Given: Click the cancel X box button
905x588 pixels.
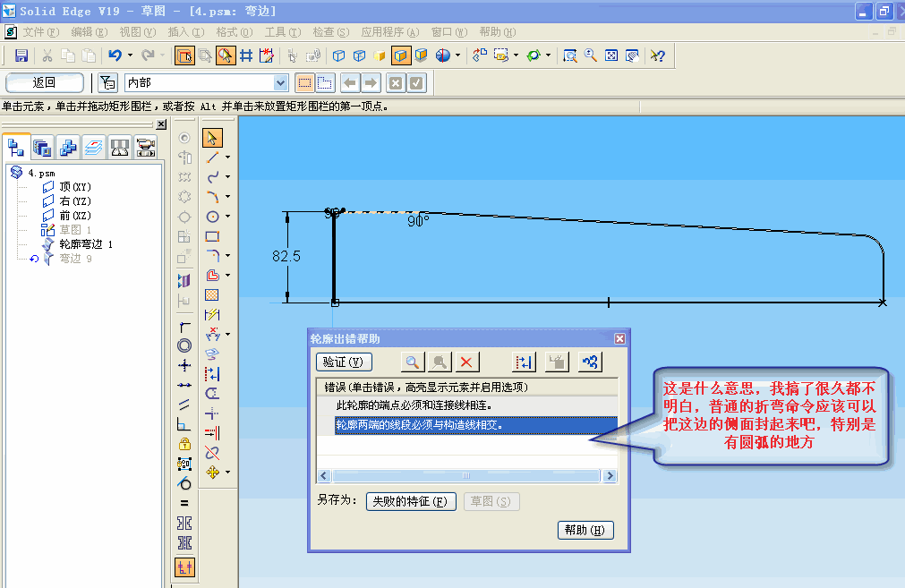Looking at the screenshot, I should 396,82.
